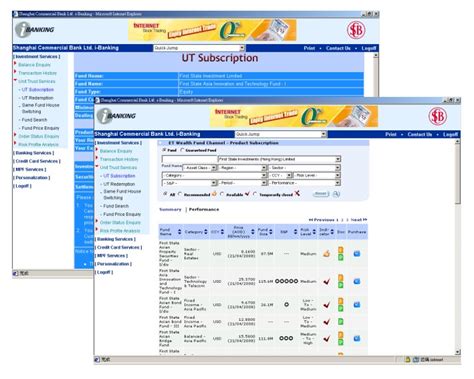Image resolution: width=474 pixels, height=379 pixels.
Task: Sort table by S&P column arrows
Action: [x=295, y=232]
